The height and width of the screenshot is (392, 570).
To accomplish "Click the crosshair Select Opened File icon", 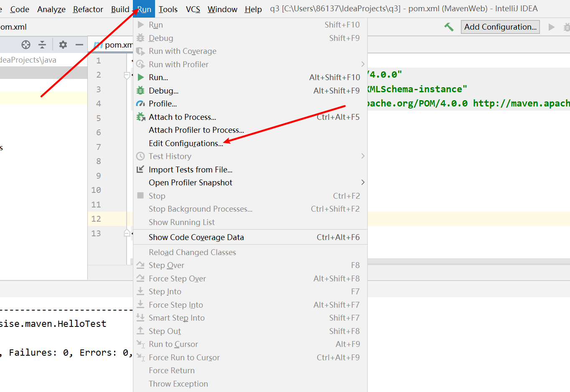I will tap(26, 45).
